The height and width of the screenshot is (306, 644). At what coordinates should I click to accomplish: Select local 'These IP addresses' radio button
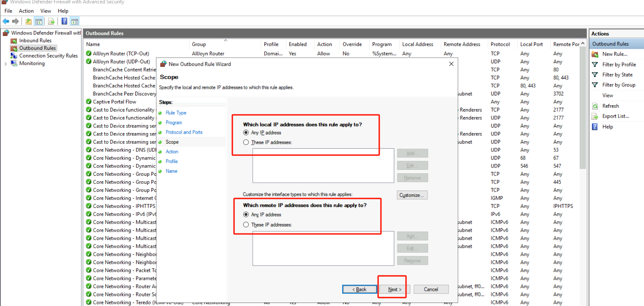pos(246,142)
